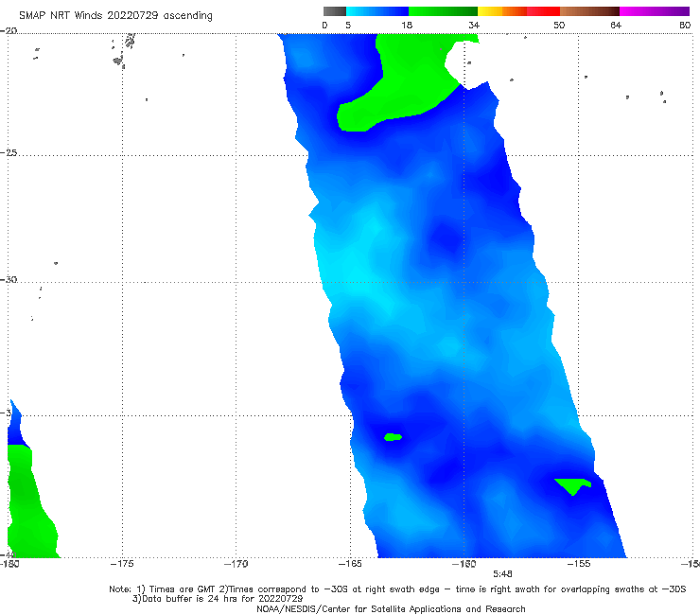Click the brown segment of the colorbar
This screenshot has width=700, height=615.
[589, 11]
